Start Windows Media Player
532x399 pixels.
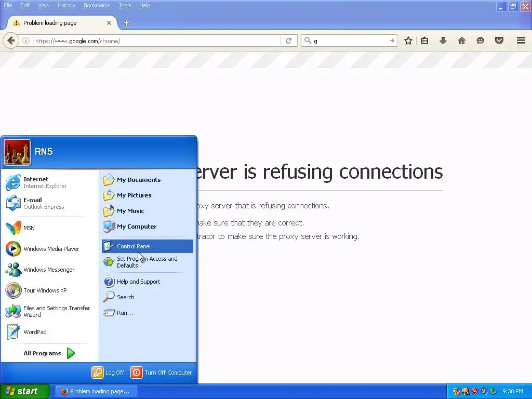(50, 249)
